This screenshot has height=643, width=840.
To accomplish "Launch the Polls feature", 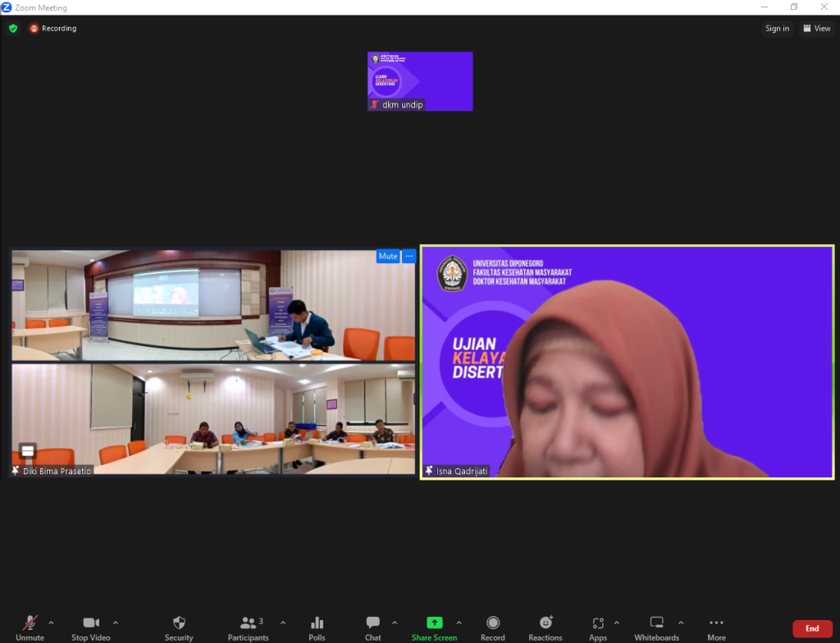I will 317,627.
